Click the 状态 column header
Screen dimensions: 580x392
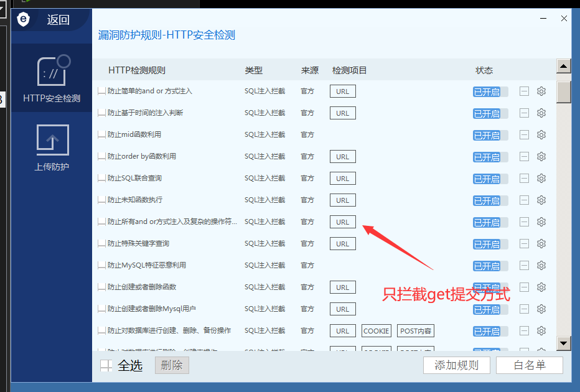pyautogui.click(x=484, y=70)
